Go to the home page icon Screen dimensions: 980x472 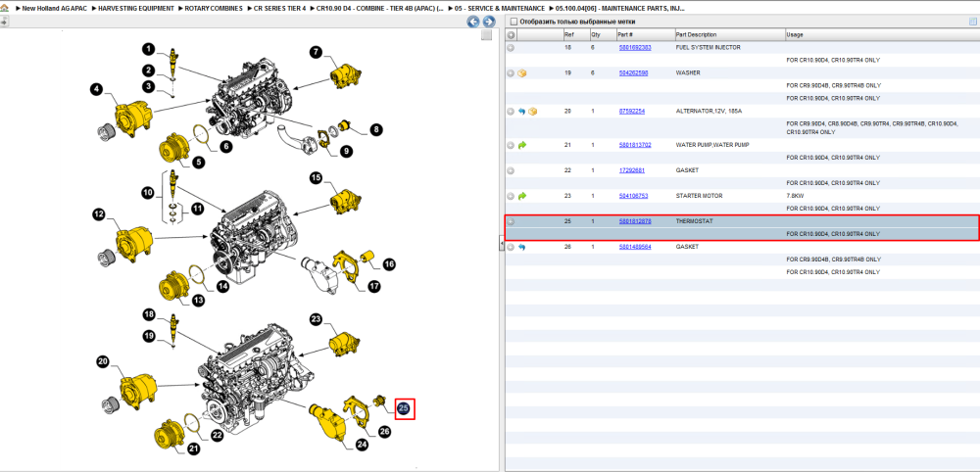(4, 9)
